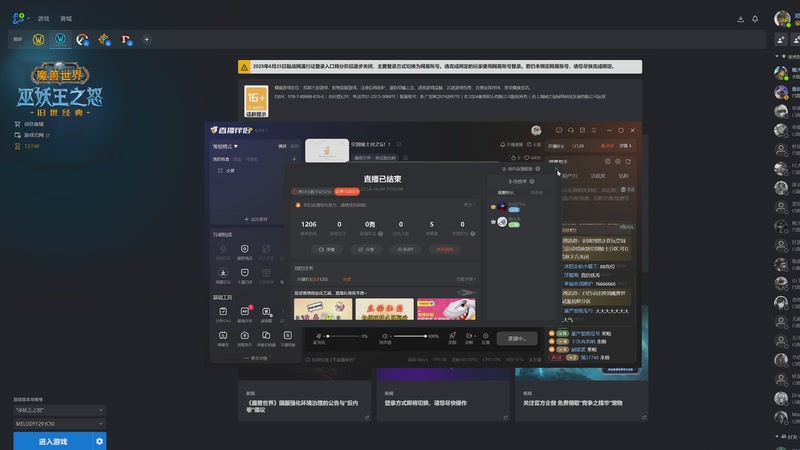
Task: Open the MELODY129 (CN) account dropdown
Action: click(x=59, y=423)
